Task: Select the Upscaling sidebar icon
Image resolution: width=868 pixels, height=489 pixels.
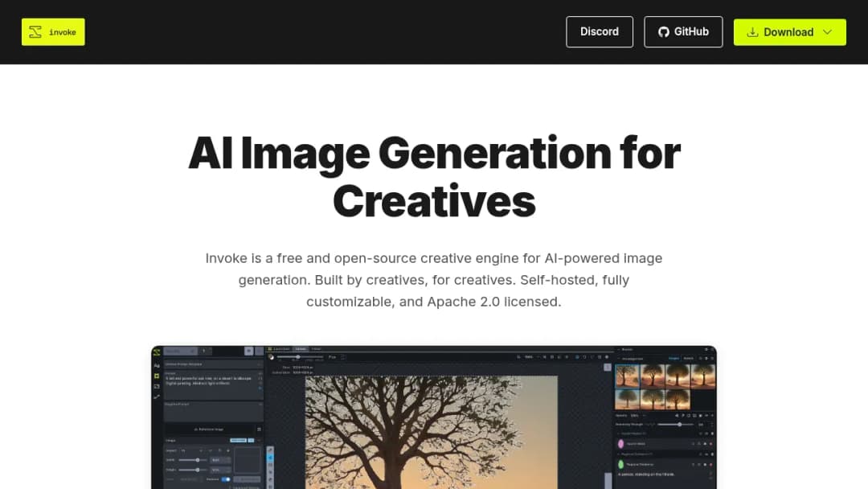Action: point(157,387)
